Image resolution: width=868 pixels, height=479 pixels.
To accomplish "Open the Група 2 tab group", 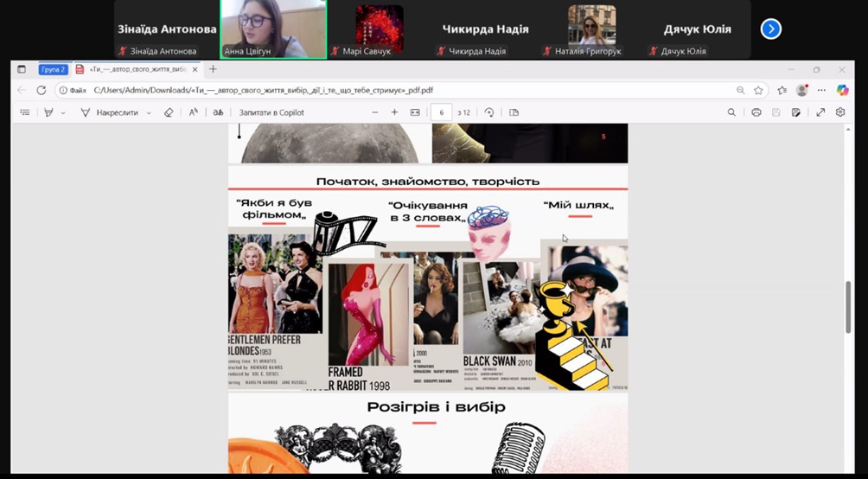I will pyautogui.click(x=54, y=69).
